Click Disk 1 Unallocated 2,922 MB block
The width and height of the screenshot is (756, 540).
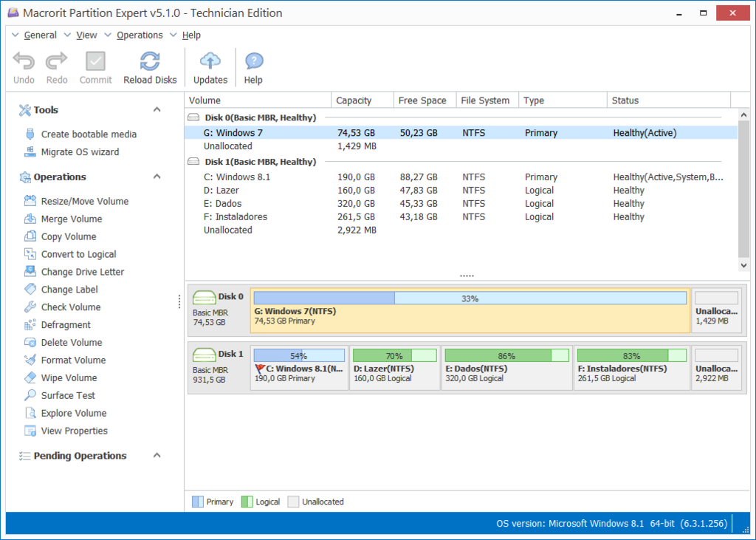716,368
